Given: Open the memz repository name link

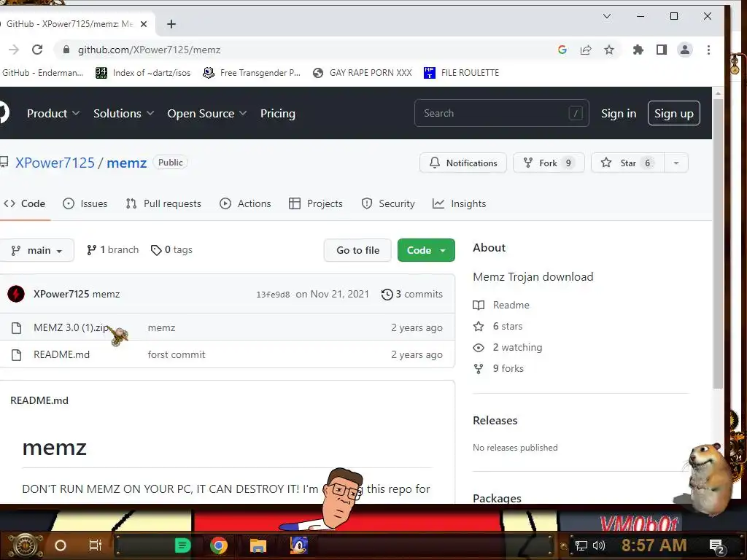Looking at the screenshot, I should pos(127,163).
